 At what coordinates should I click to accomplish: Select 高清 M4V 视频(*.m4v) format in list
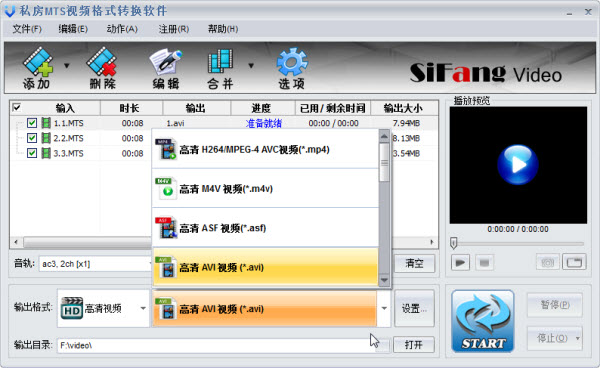click(x=266, y=189)
